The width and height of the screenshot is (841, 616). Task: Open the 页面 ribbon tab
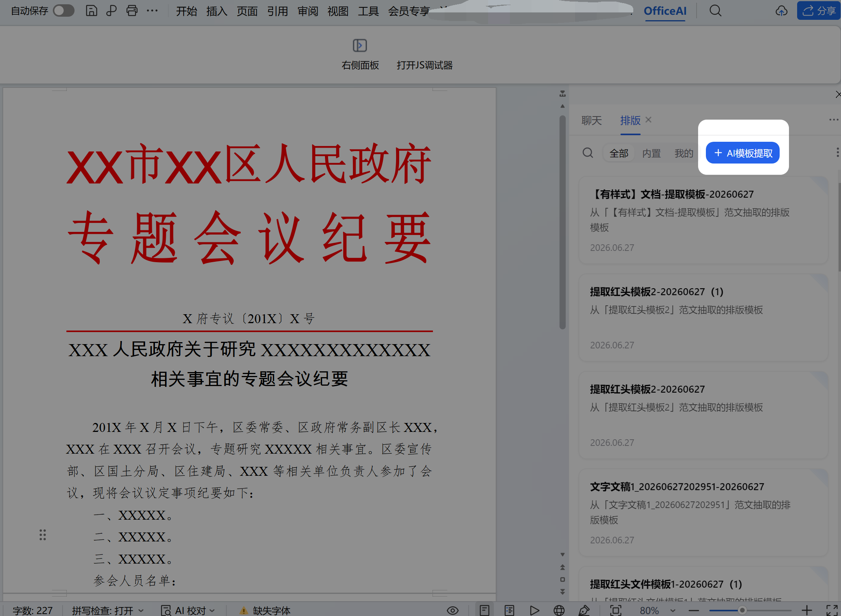click(247, 11)
